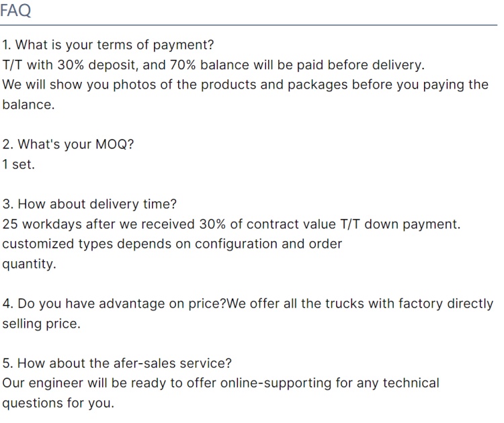Click question 'How about the afer-sales service?'
The width and height of the screenshot is (504, 423).
(117, 363)
